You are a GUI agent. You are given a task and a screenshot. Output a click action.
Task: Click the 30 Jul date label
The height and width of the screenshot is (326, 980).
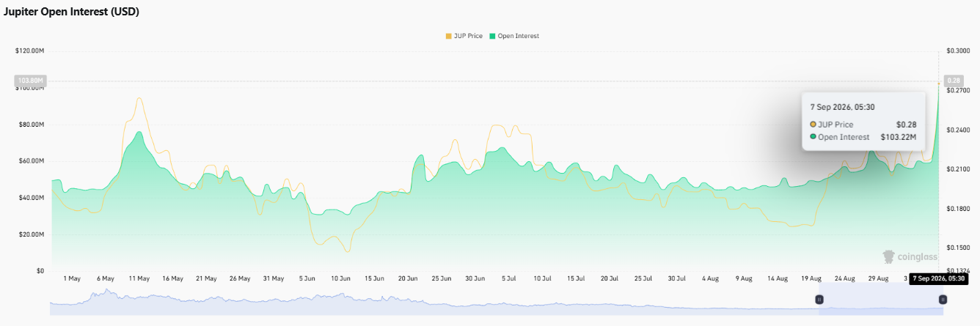[x=676, y=278]
